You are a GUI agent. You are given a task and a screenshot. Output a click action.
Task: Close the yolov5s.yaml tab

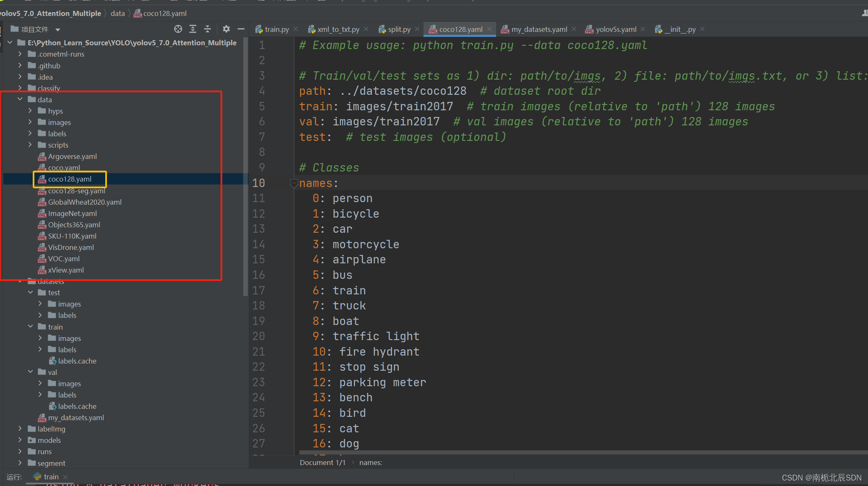[643, 29]
